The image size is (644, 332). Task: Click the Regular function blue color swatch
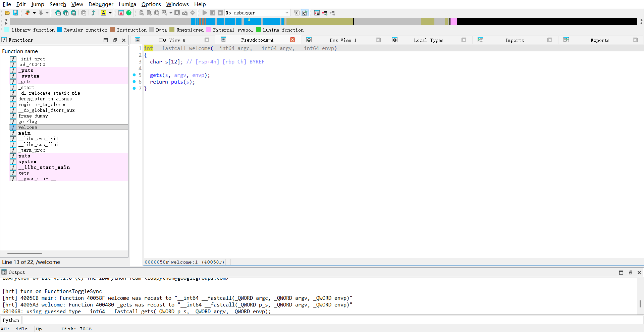59,30
